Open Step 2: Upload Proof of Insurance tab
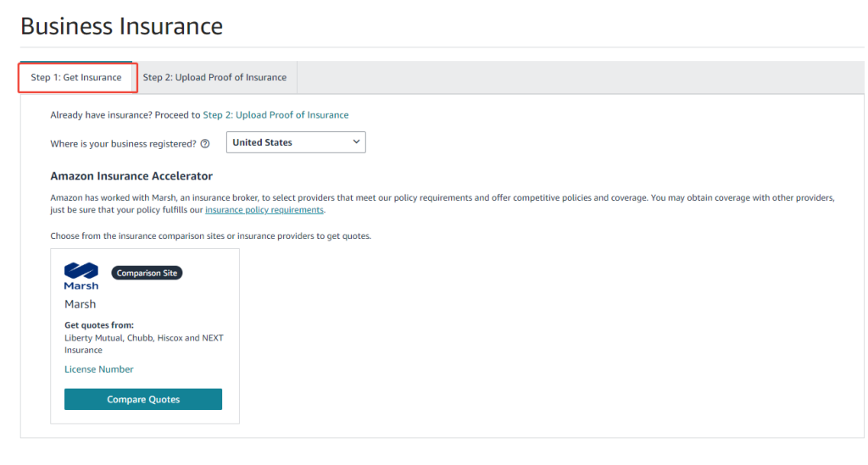This screenshot has height=465, width=868. tap(214, 78)
